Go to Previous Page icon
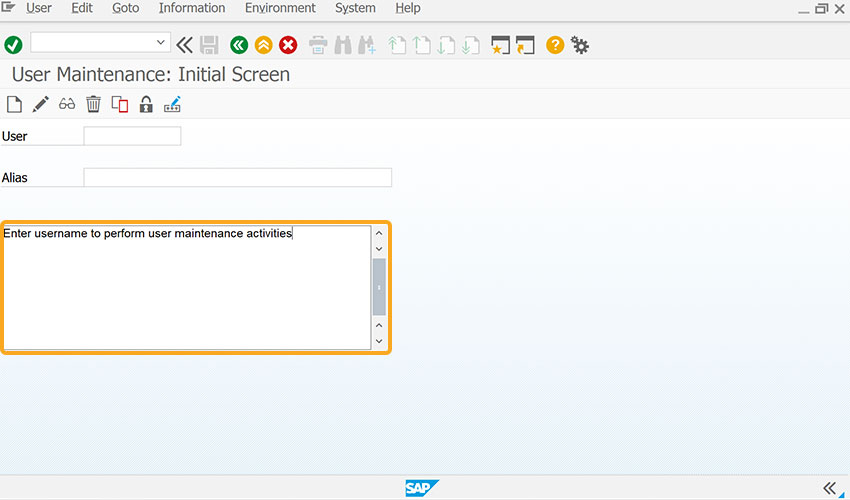Image resolution: width=850 pixels, height=500 pixels. click(422, 45)
